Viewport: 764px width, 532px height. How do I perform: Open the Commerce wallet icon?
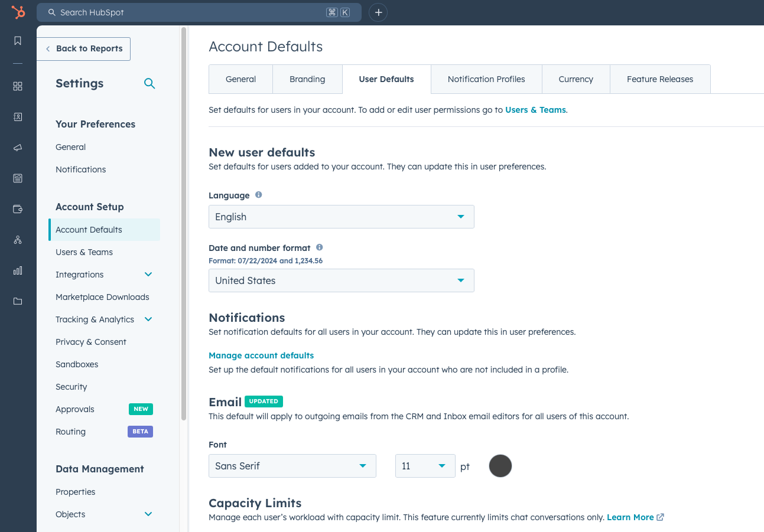(x=18, y=209)
